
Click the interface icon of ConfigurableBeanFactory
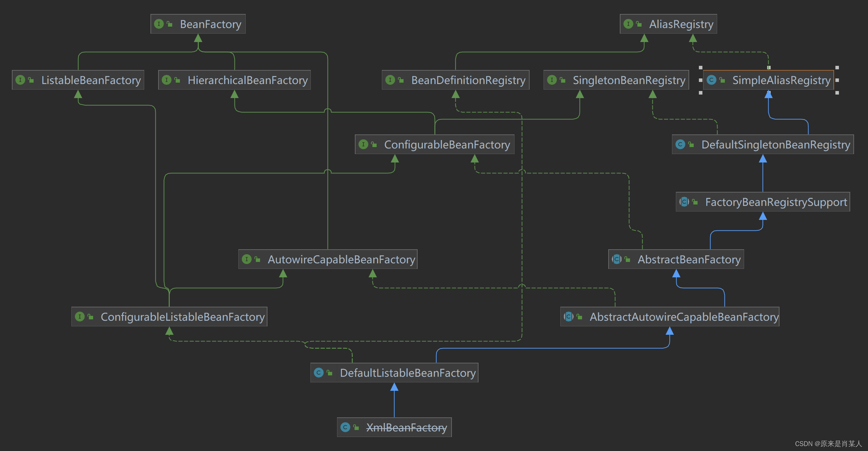pyautogui.click(x=363, y=145)
